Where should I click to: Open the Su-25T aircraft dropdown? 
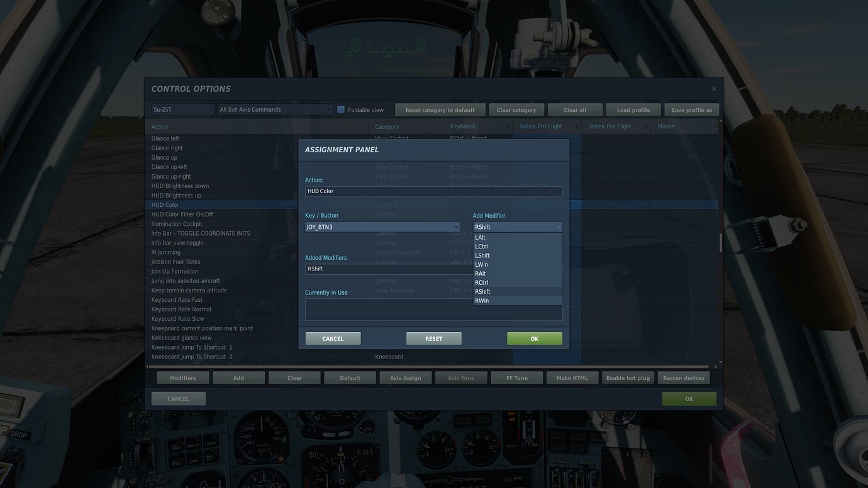181,109
